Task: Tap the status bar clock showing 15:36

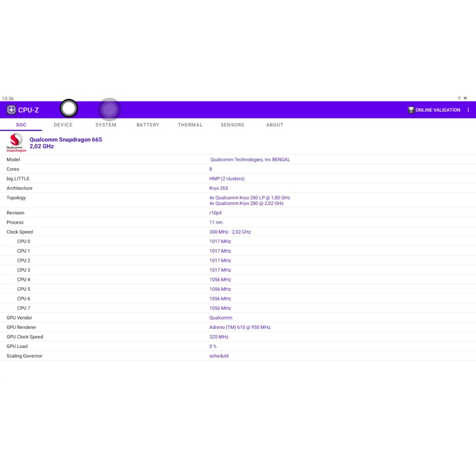Action: (x=8, y=99)
